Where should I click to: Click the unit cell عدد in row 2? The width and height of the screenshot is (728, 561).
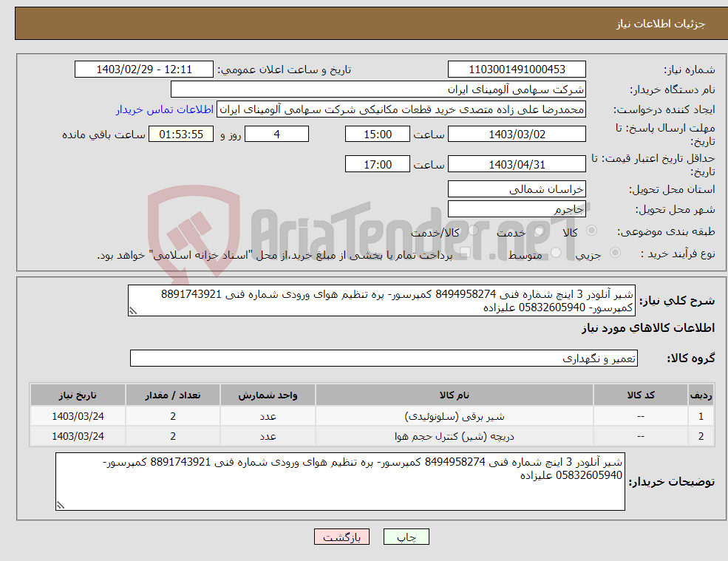[268, 436]
